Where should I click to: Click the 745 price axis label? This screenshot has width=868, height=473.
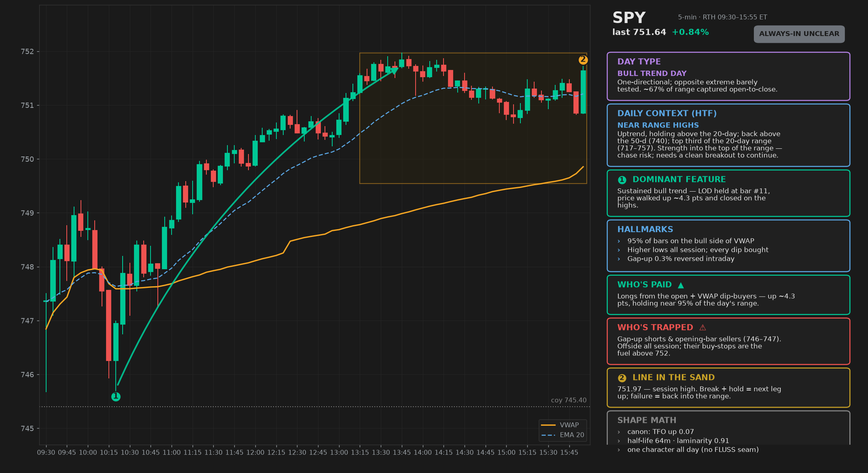pyautogui.click(x=28, y=429)
